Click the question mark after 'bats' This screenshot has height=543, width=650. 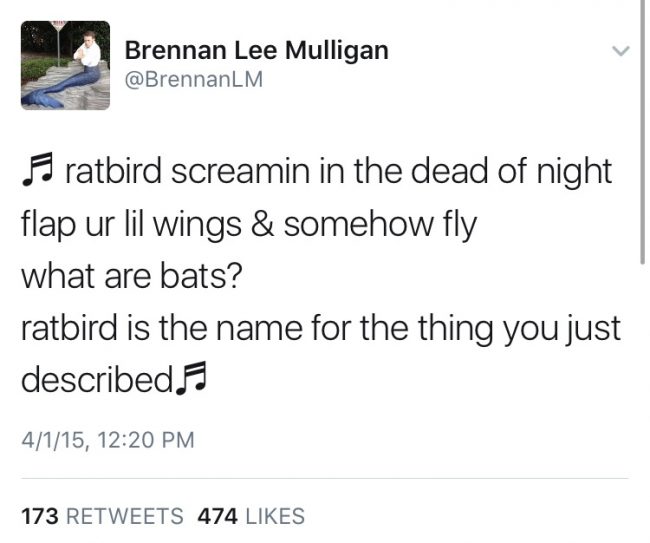pyautogui.click(x=234, y=276)
